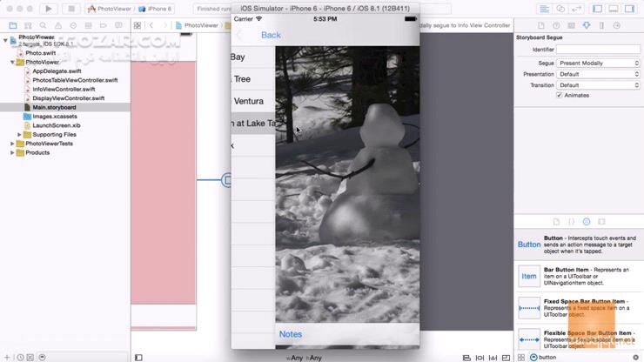Screen dimensions: 644x362
Task: Expand the PhotoViewerTests folder
Action: (12, 144)
